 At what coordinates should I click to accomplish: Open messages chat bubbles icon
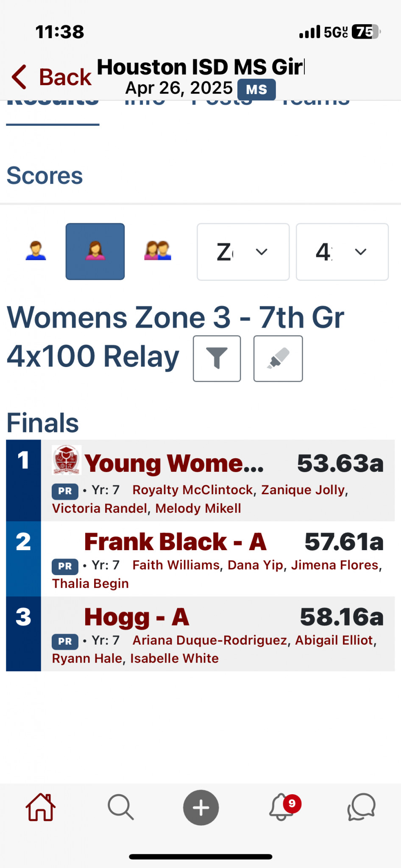[362, 807]
